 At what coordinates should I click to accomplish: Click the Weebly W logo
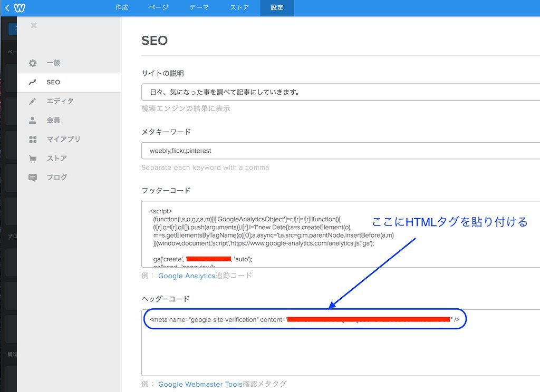[20, 7]
